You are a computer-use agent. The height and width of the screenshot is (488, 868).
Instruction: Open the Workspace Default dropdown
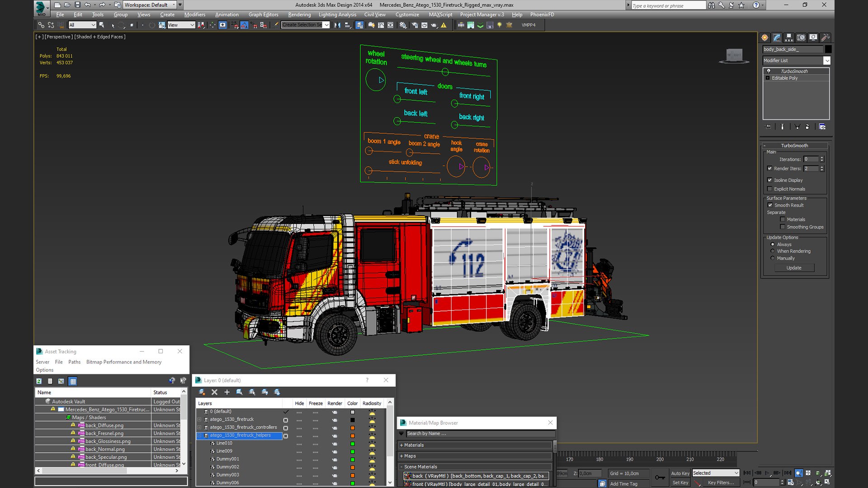tap(150, 5)
